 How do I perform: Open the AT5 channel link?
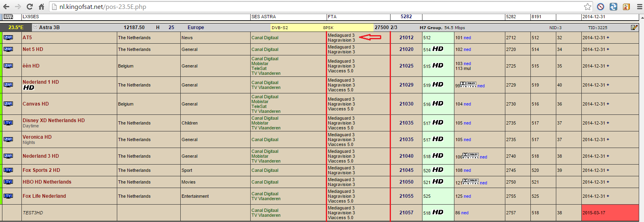point(27,38)
